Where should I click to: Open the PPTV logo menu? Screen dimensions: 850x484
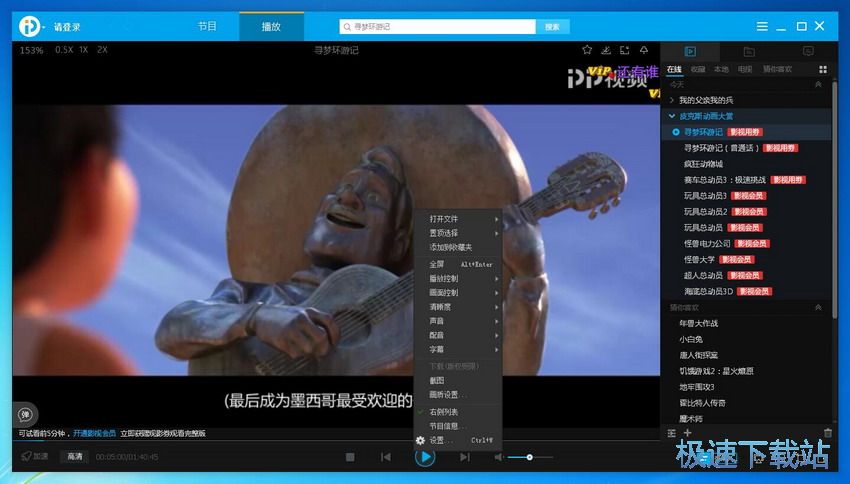pyautogui.click(x=31, y=26)
